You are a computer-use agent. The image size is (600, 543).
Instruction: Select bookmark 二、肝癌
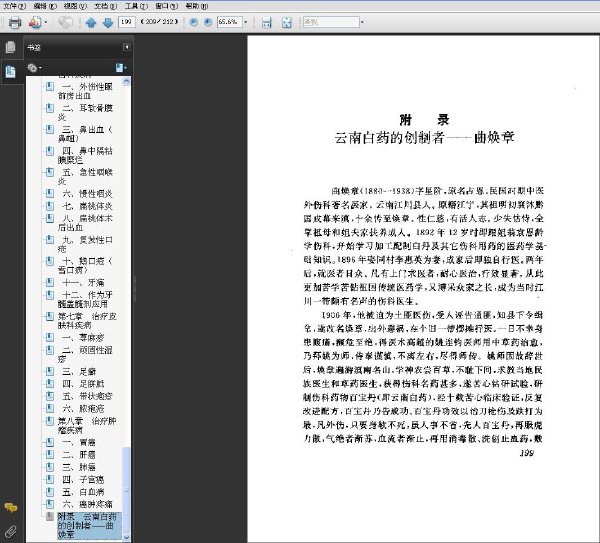(79, 455)
